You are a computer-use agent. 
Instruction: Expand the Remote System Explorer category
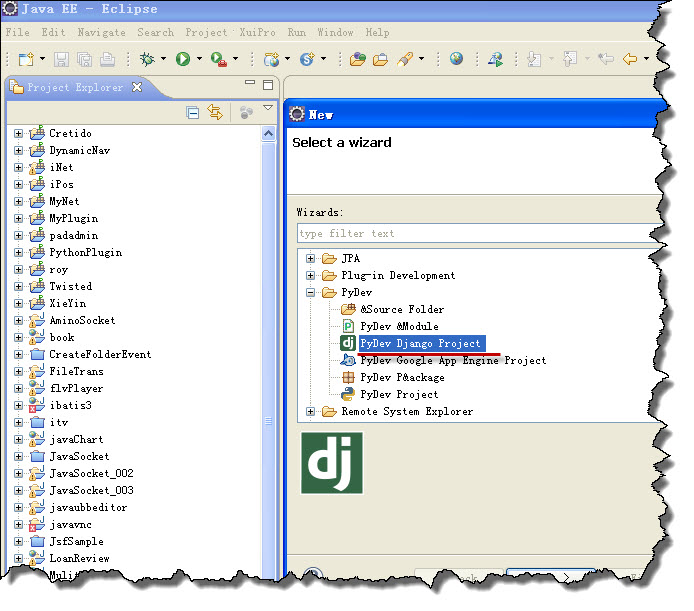[x=310, y=412]
